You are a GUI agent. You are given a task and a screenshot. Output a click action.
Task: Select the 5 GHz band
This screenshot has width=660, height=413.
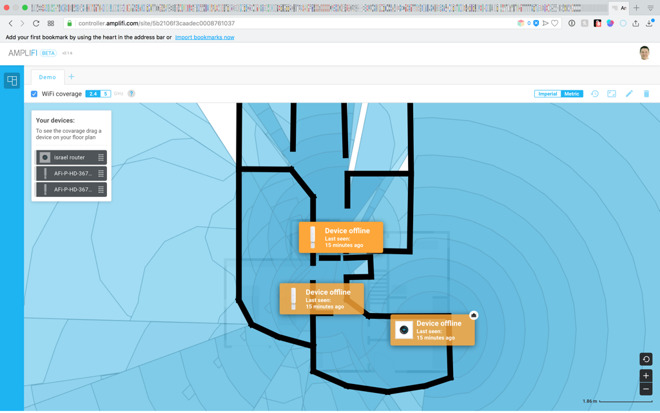click(x=106, y=94)
